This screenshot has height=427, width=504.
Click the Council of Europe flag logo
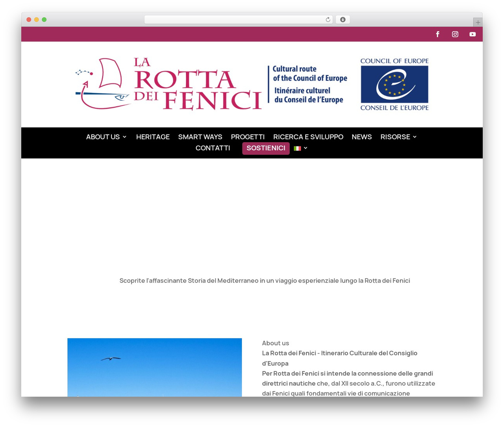395,84
